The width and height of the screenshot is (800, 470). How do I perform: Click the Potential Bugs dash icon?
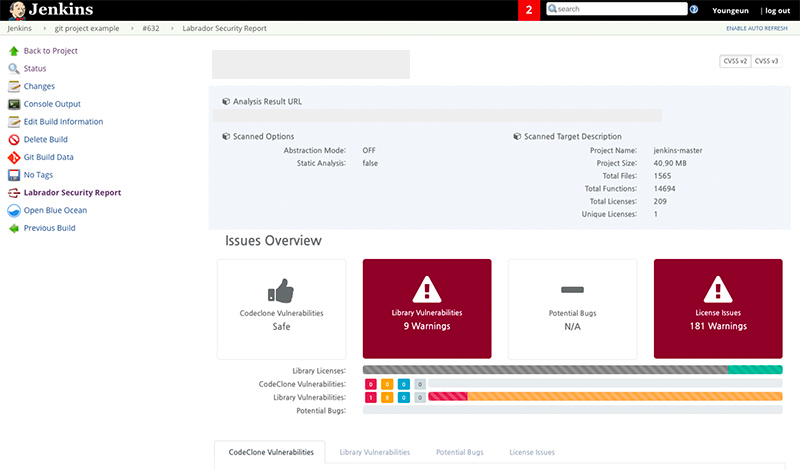click(x=572, y=290)
